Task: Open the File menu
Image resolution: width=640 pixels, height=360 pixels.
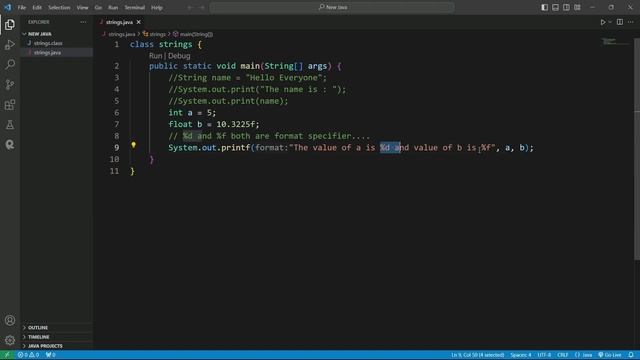Action: click(x=22, y=7)
